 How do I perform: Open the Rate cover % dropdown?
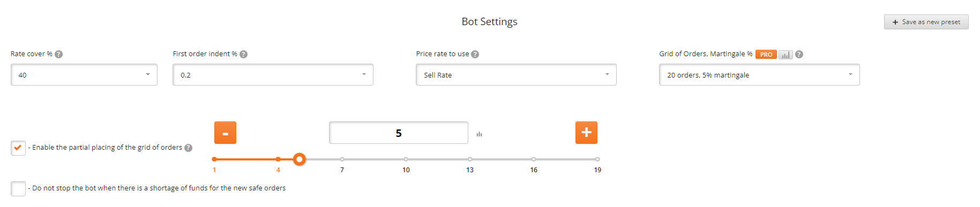pyautogui.click(x=84, y=75)
